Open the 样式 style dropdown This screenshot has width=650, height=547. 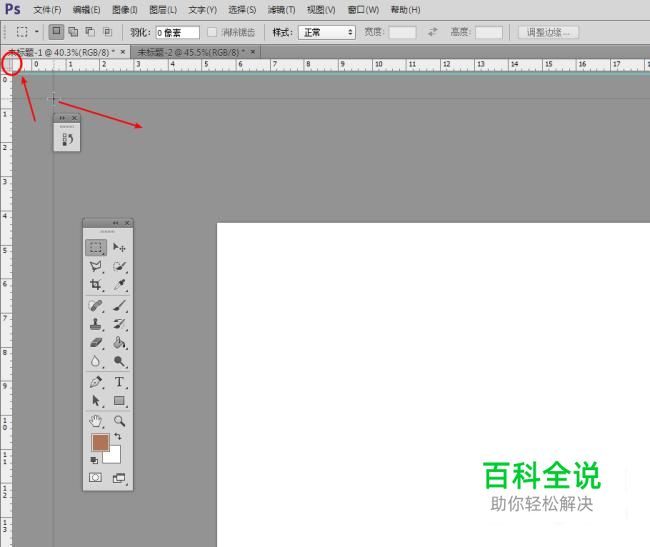(x=328, y=33)
